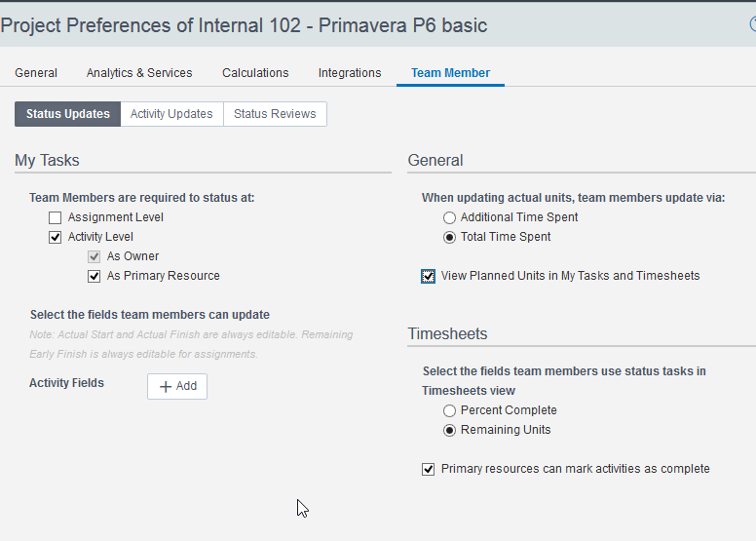Add an activity field with Add button
The image size is (756, 541).
click(177, 386)
